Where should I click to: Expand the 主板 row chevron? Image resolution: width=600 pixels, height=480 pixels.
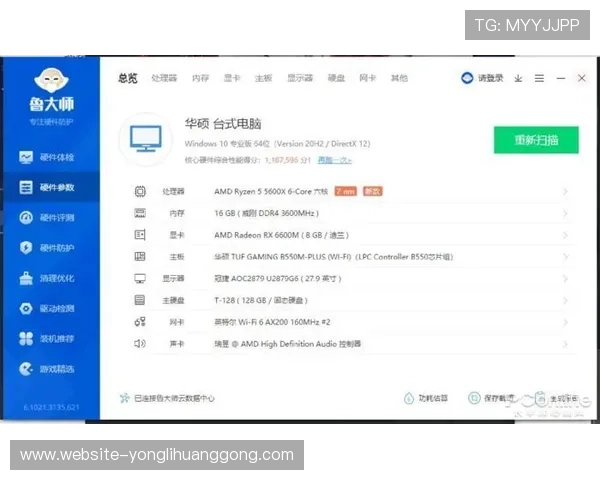click(565, 257)
